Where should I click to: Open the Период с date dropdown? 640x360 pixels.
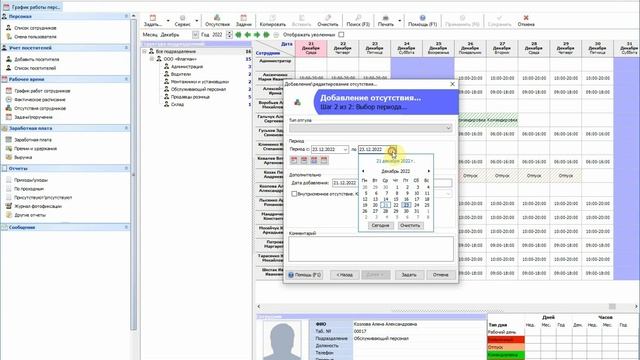(x=345, y=149)
